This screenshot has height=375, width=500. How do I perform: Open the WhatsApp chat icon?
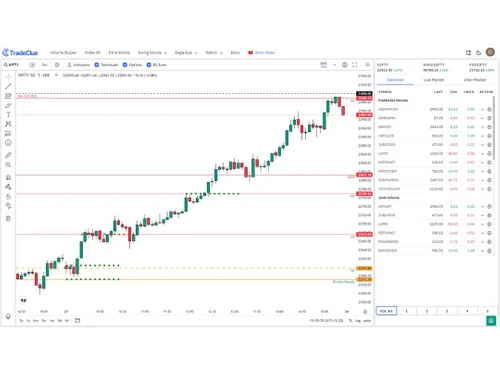click(491, 321)
